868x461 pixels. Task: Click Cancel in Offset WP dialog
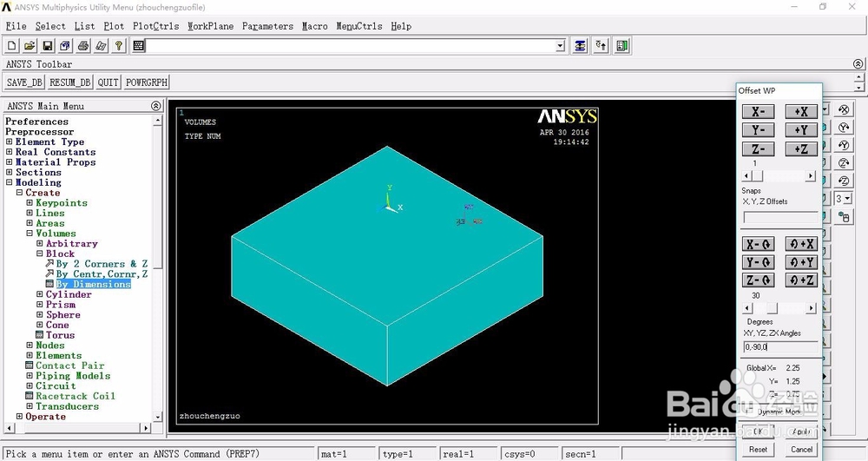click(801, 450)
